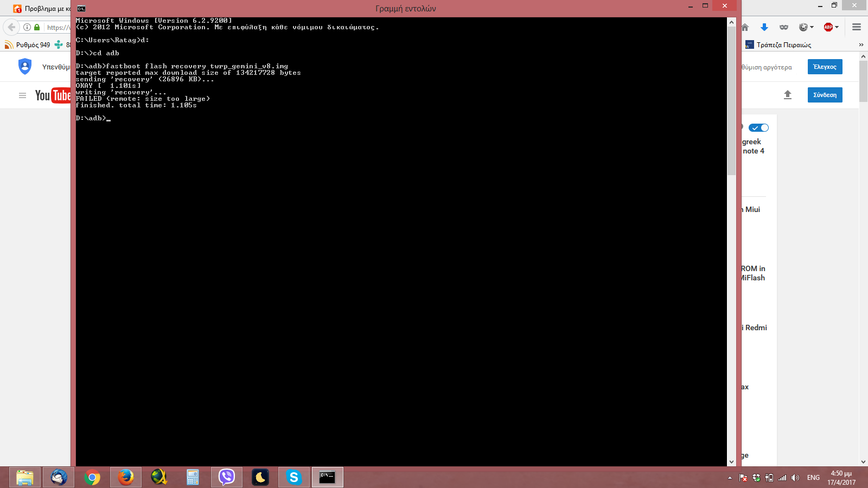Open the YouTube guide hamburger menu
Image resolution: width=868 pixels, height=488 pixels.
pos(22,95)
